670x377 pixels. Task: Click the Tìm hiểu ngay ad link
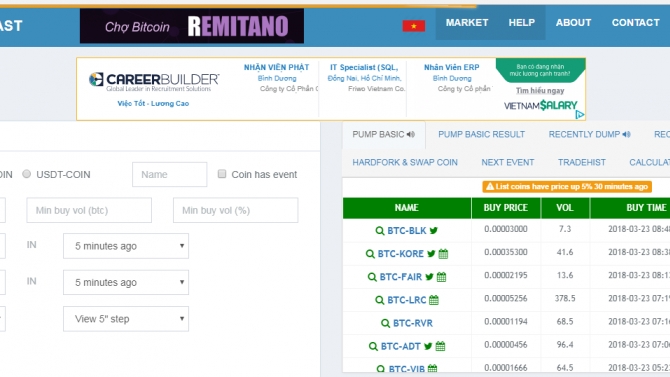[x=540, y=91]
